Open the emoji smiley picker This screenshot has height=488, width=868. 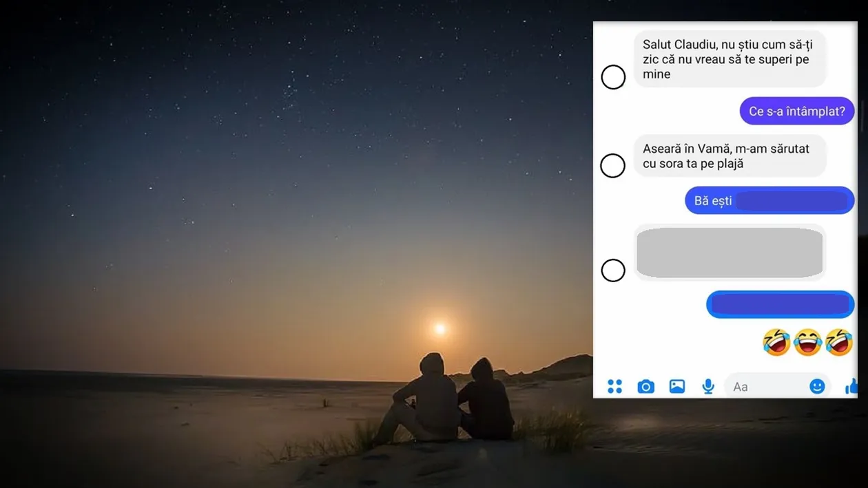pos(817,387)
